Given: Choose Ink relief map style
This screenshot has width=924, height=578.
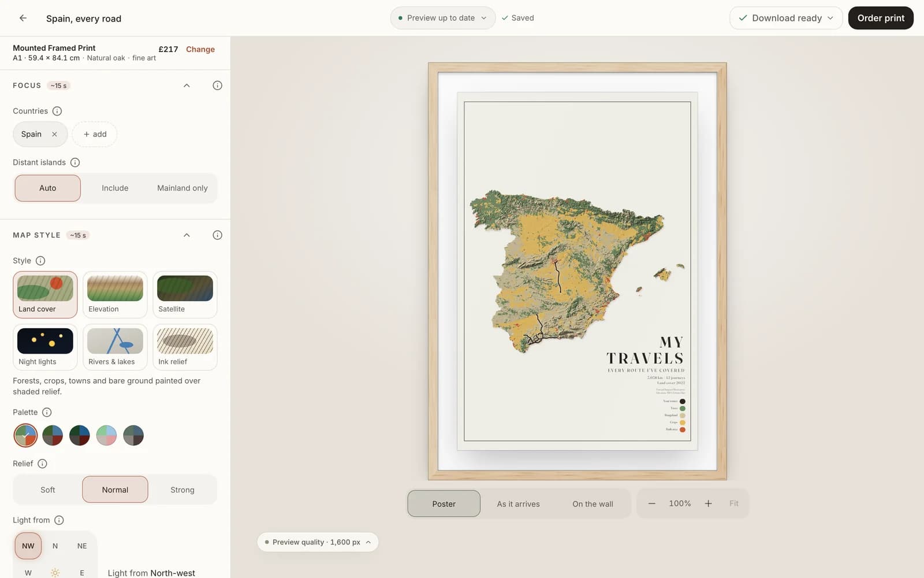Looking at the screenshot, I should pyautogui.click(x=185, y=347).
